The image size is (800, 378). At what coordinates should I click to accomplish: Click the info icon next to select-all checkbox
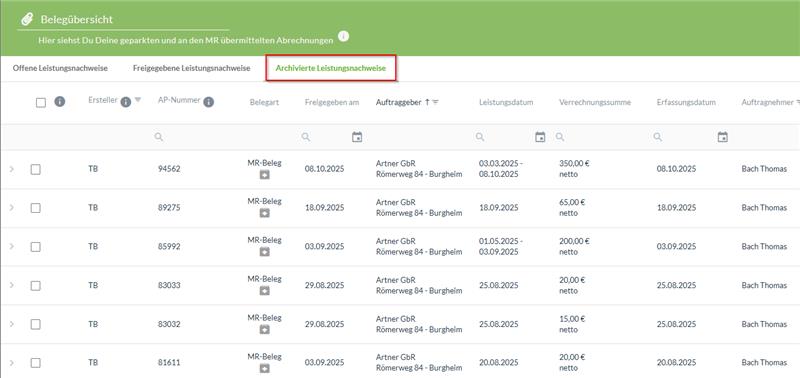click(x=60, y=102)
